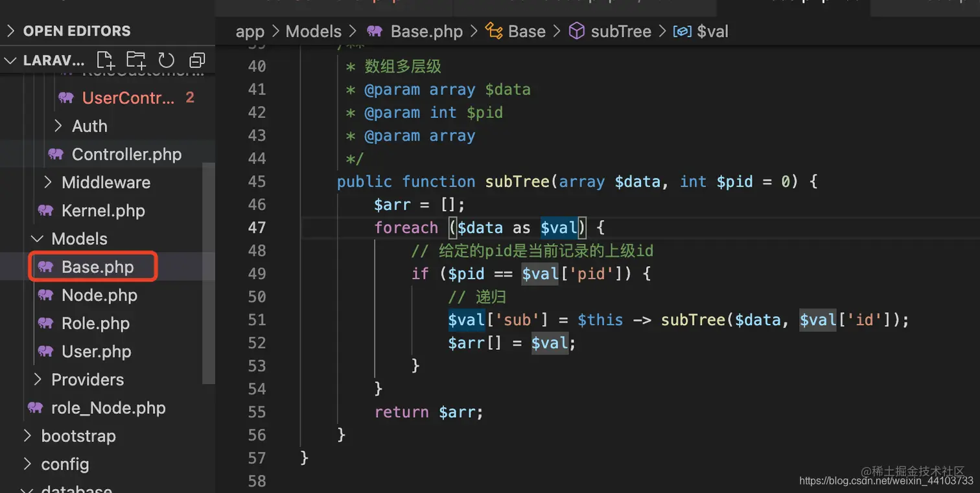Click the explorer sidebar vertical scrollbar
Image resolution: width=980 pixels, height=493 pixels.
tap(208, 272)
